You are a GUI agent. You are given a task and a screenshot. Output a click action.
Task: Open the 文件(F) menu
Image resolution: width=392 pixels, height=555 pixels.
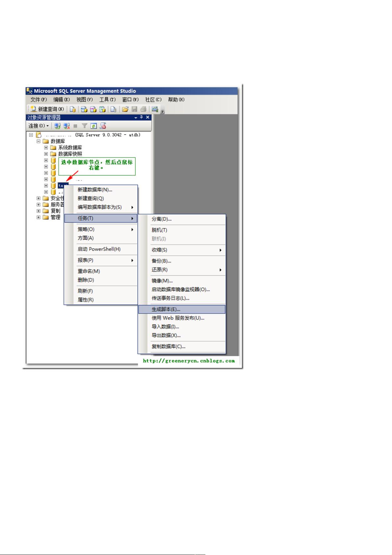click(39, 99)
